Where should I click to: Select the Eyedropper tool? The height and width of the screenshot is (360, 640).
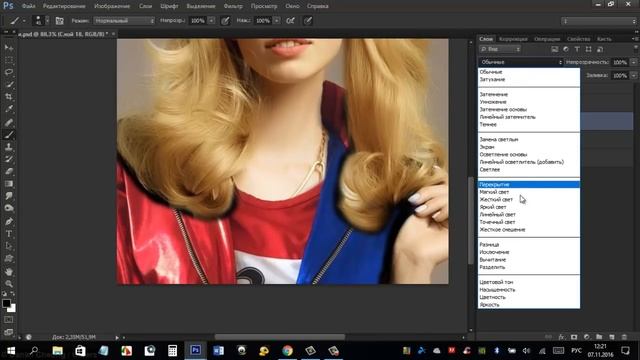[9, 109]
